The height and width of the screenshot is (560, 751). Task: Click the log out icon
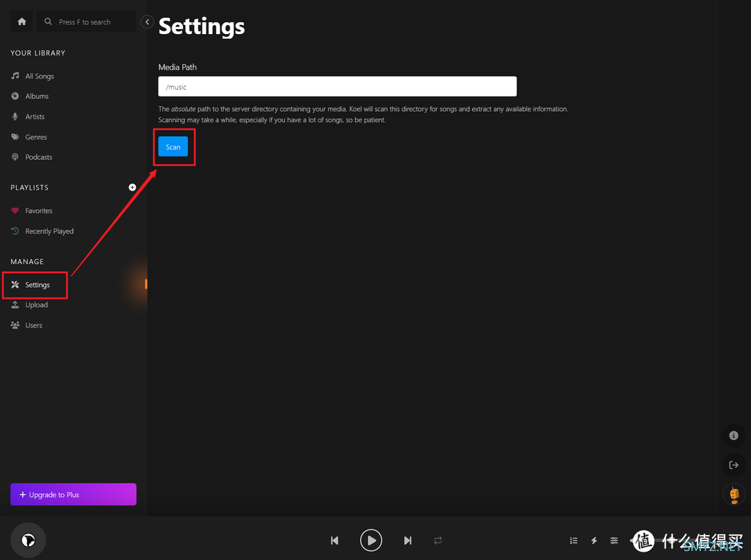tap(734, 465)
